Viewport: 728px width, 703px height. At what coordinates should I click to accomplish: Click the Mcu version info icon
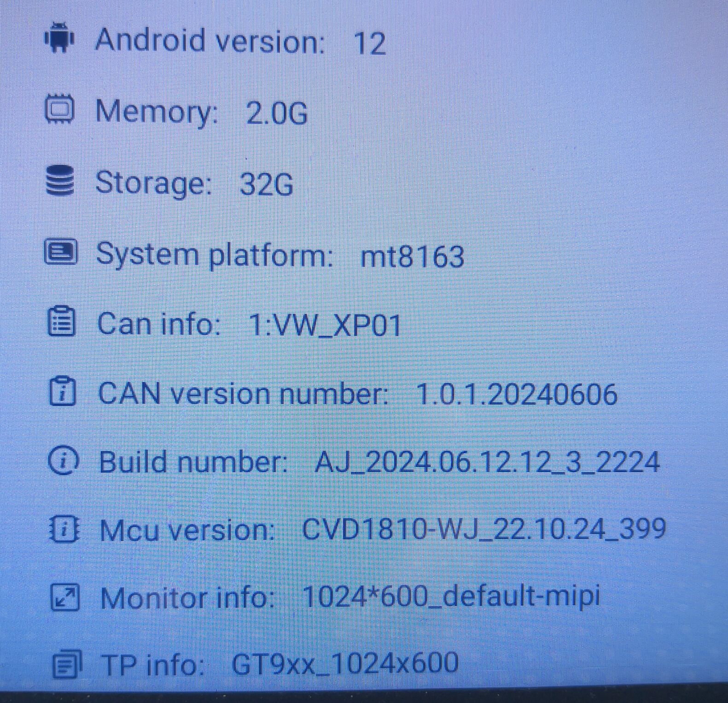click(x=64, y=529)
